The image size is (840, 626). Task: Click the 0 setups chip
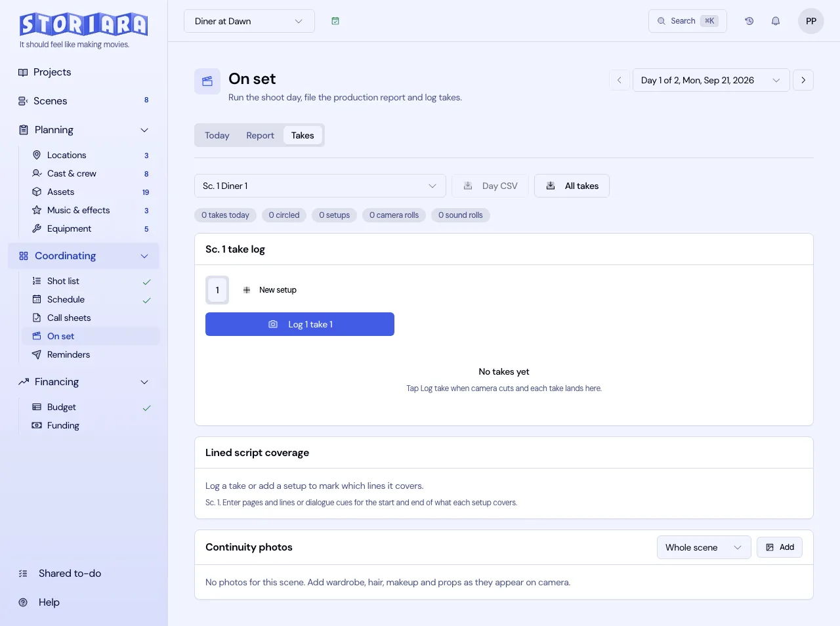[x=335, y=215]
